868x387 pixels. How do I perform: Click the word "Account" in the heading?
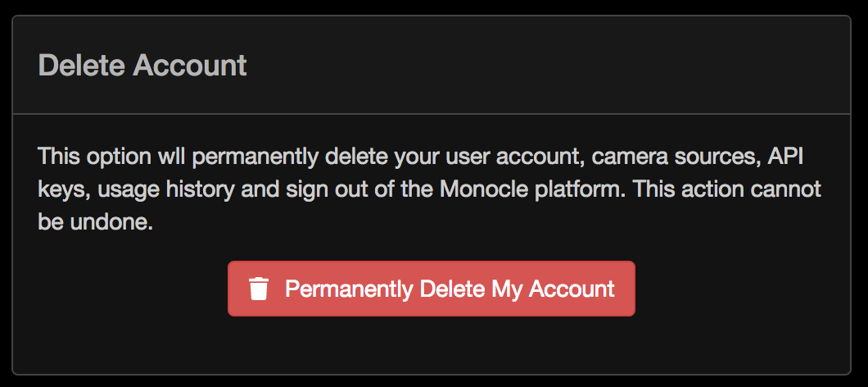(x=189, y=66)
